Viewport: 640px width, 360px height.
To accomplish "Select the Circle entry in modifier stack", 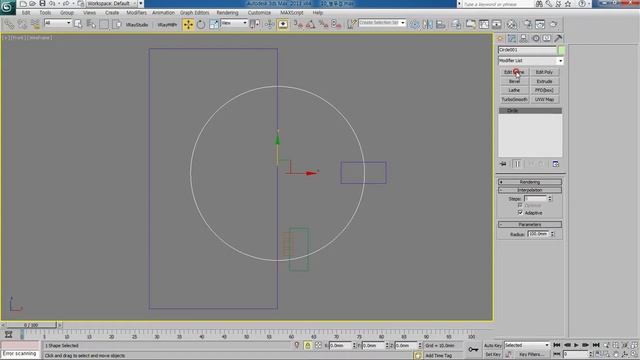I will 530,111.
